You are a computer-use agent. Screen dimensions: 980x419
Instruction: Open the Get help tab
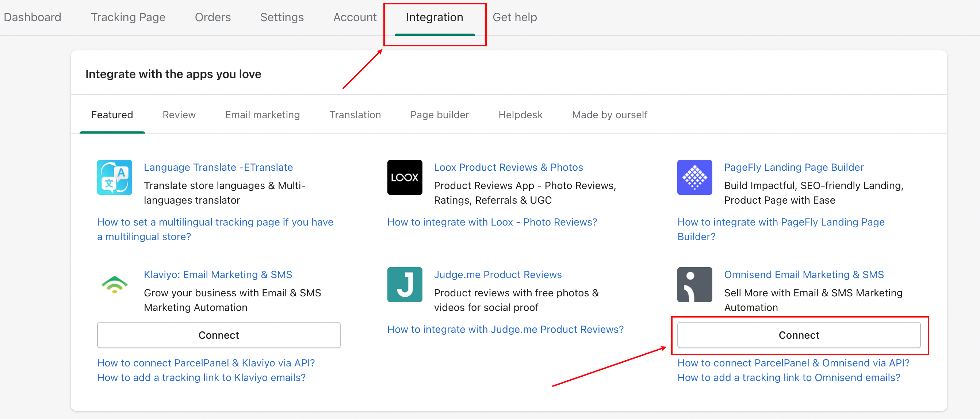point(515,17)
